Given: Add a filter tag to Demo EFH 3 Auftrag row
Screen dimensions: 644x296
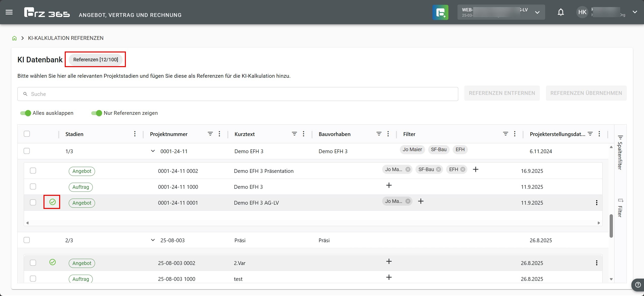Looking at the screenshot, I should (x=389, y=185).
